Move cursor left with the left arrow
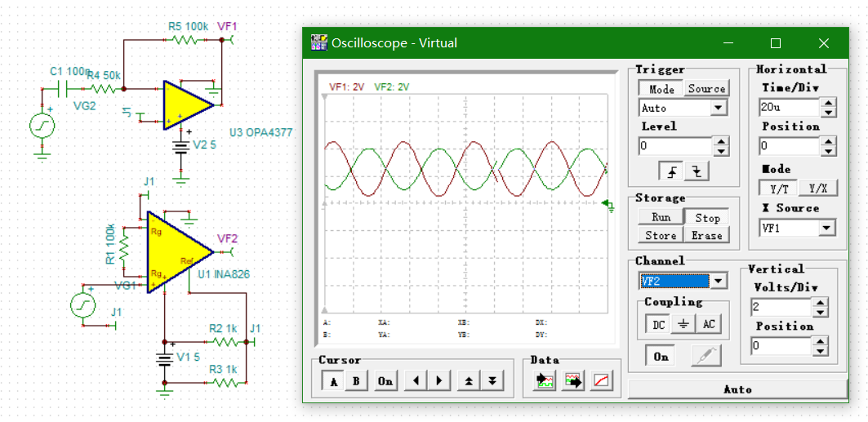The width and height of the screenshot is (868, 422). click(x=416, y=381)
